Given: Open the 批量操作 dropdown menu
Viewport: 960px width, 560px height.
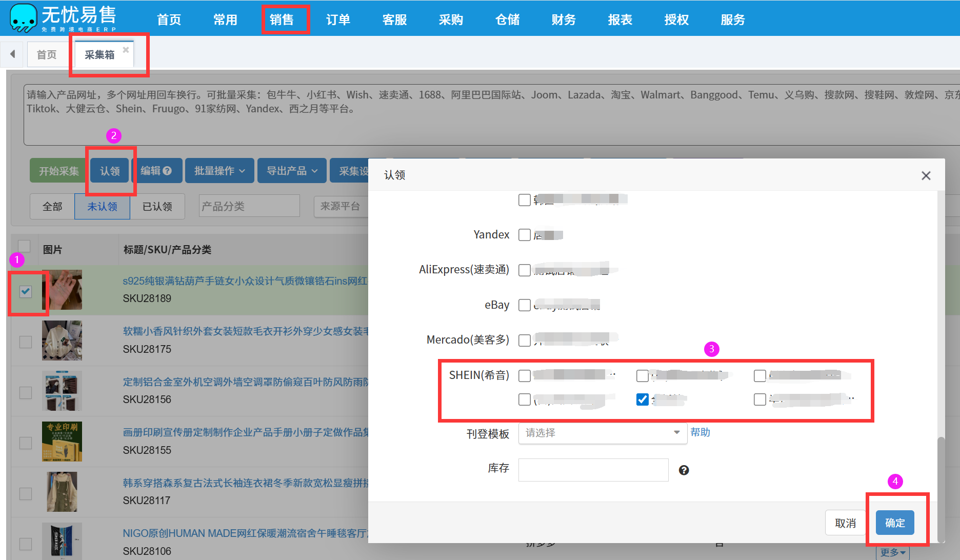Looking at the screenshot, I should [219, 171].
